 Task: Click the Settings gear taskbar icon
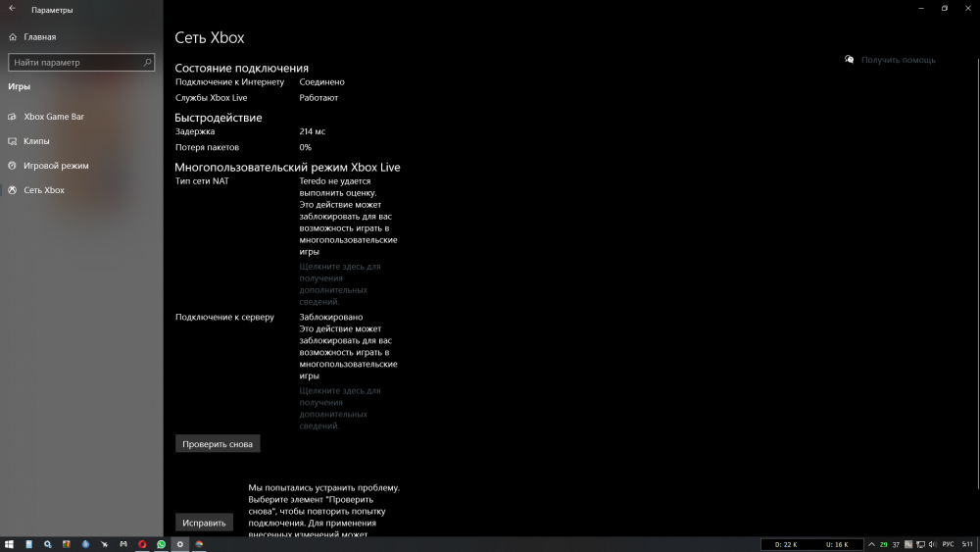[180, 544]
